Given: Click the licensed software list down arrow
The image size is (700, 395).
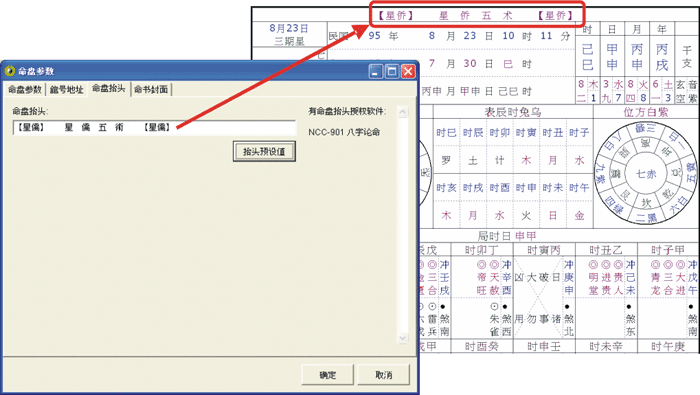Looking at the screenshot, I should (x=402, y=338).
